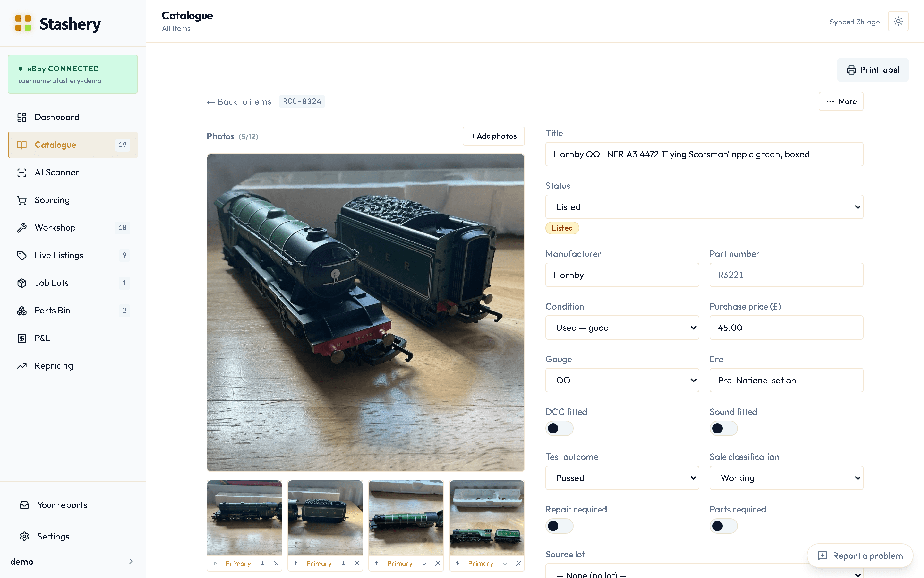
Task: Click the Part number field
Action: (x=786, y=275)
